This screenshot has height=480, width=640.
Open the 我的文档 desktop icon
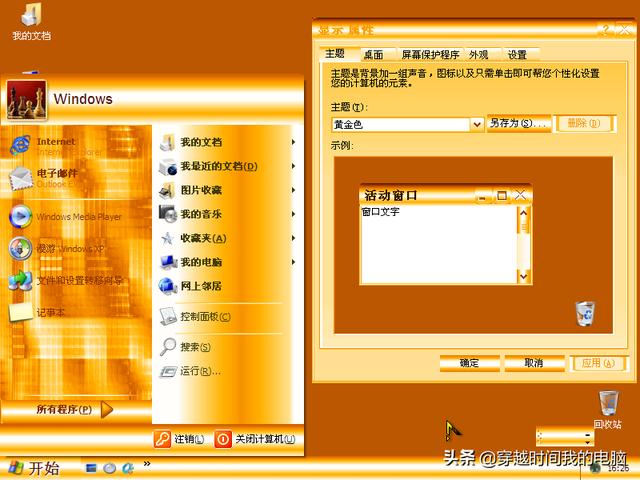(31, 21)
